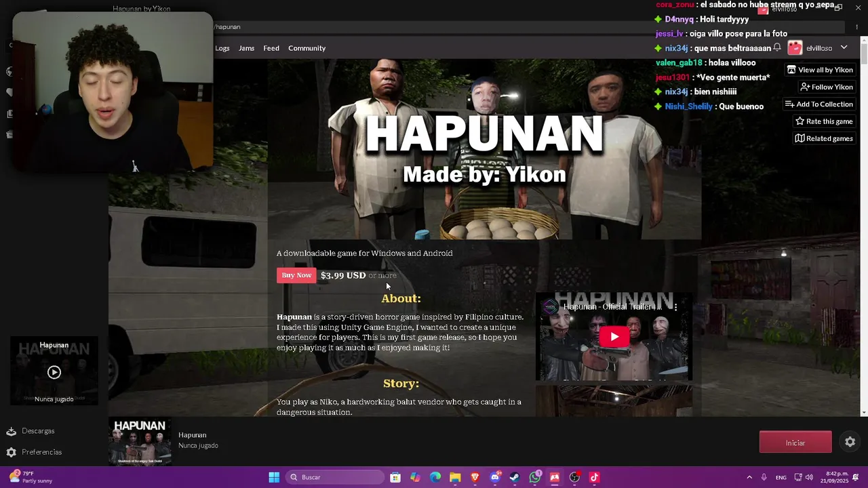Click Follow Yikon button

827,87
